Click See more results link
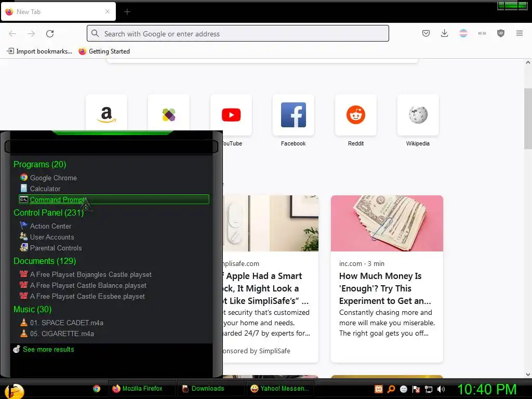 click(x=48, y=349)
